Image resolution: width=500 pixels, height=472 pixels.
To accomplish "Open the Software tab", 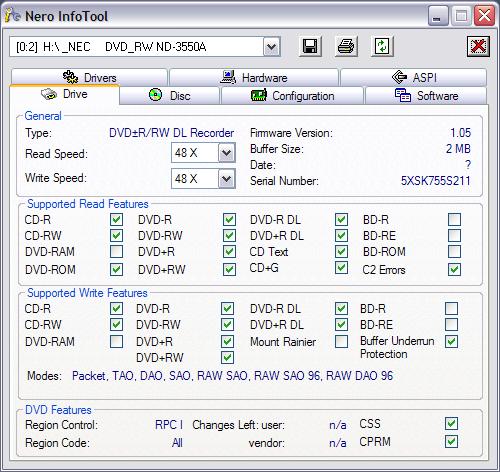I will [426, 96].
